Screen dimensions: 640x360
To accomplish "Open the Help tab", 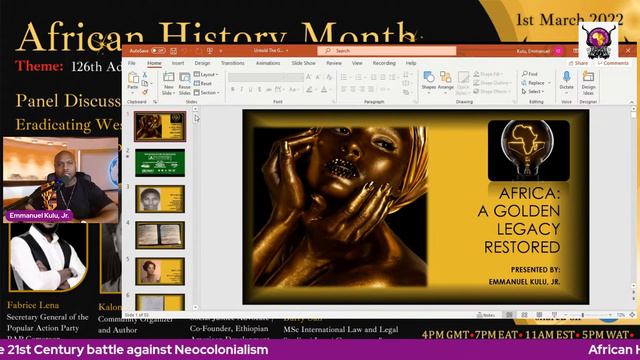I will [411, 63].
